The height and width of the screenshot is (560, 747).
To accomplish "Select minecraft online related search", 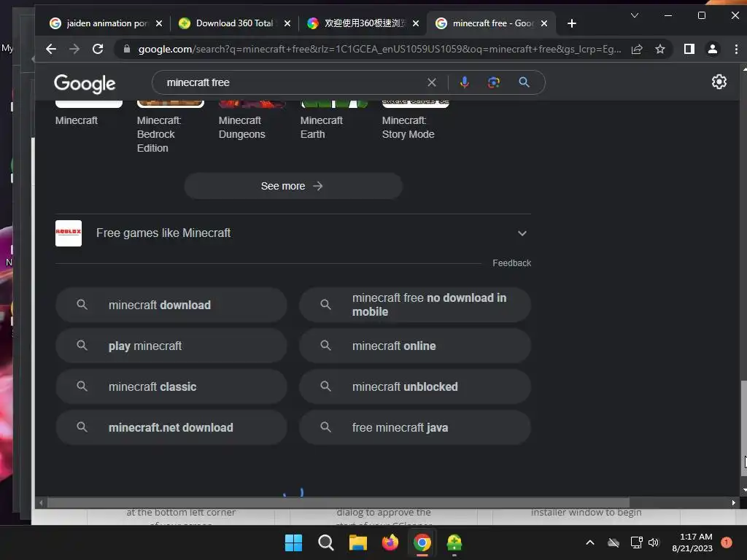I will [x=415, y=346].
